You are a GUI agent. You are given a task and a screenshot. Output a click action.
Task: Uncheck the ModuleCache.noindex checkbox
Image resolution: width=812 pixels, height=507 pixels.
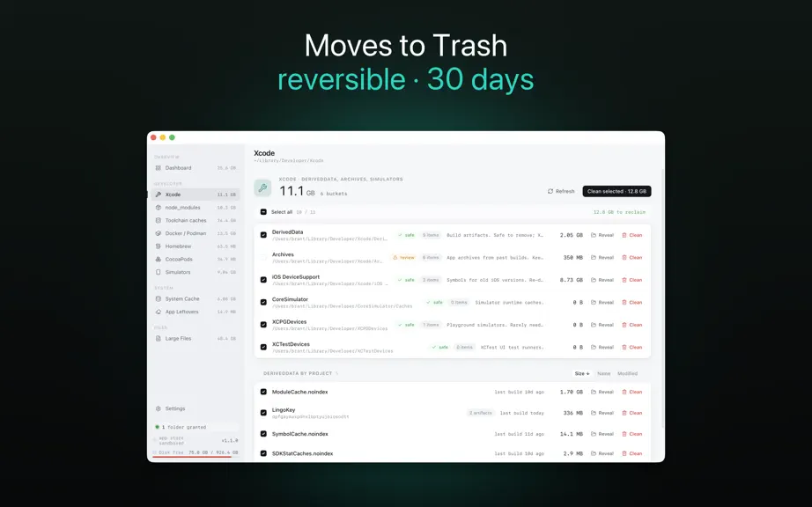pyautogui.click(x=263, y=393)
